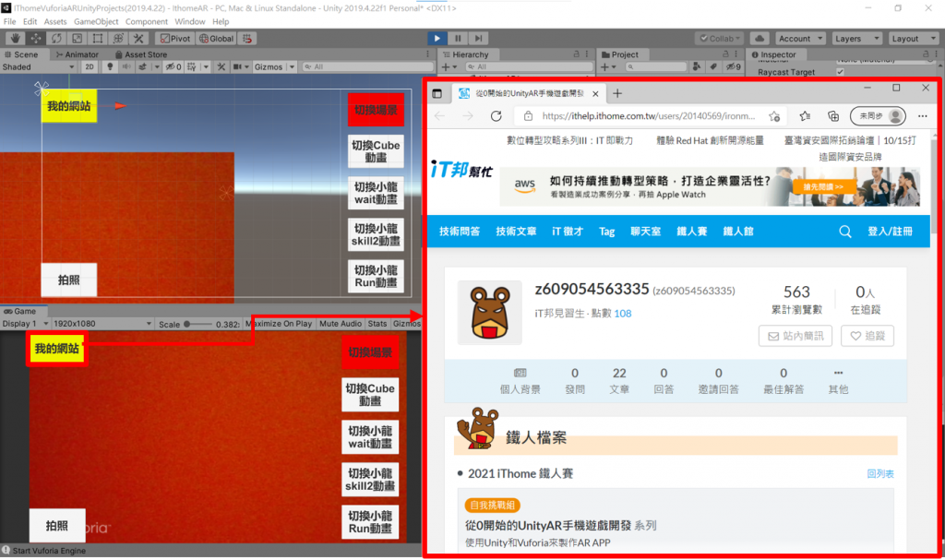
Task: Toggle hidden objects visibility in Scene view
Action: pyautogui.click(x=173, y=67)
